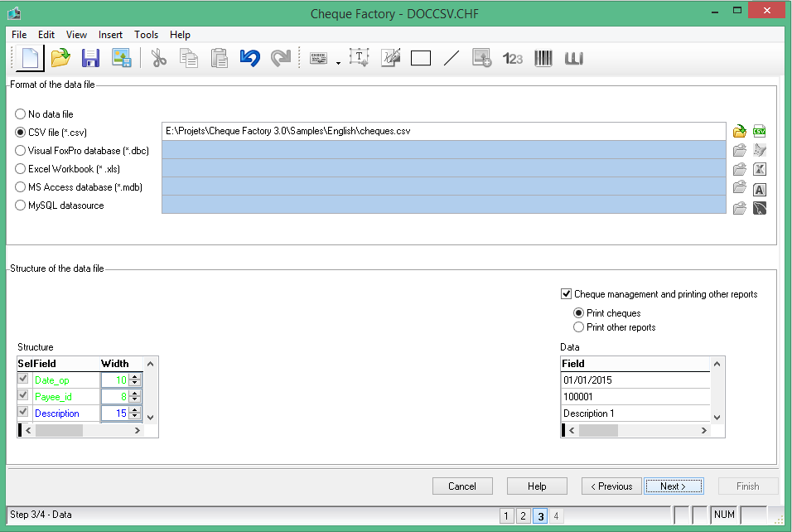792x532 pixels.
Task: Click the CSV file path input field
Action: [444, 132]
